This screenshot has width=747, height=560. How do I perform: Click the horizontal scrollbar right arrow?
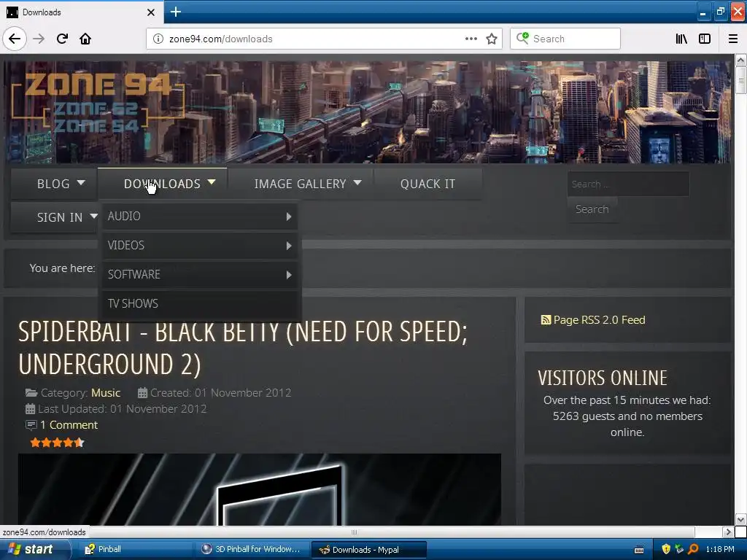coord(727,532)
